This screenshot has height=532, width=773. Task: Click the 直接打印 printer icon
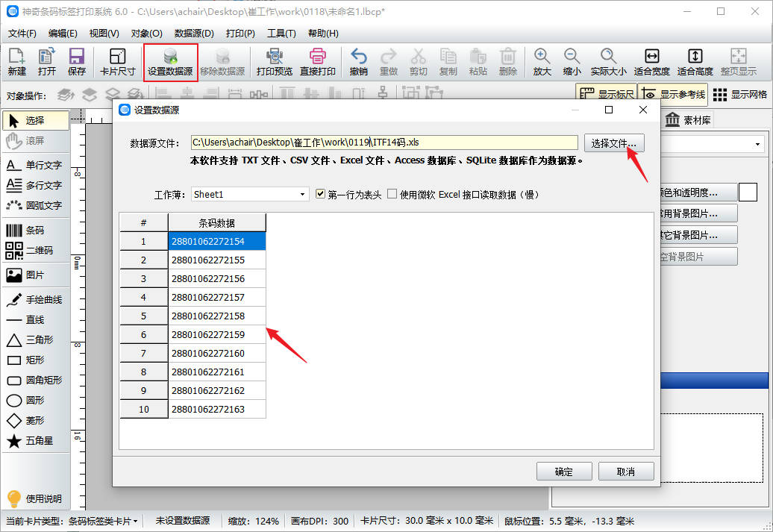pos(318,62)
